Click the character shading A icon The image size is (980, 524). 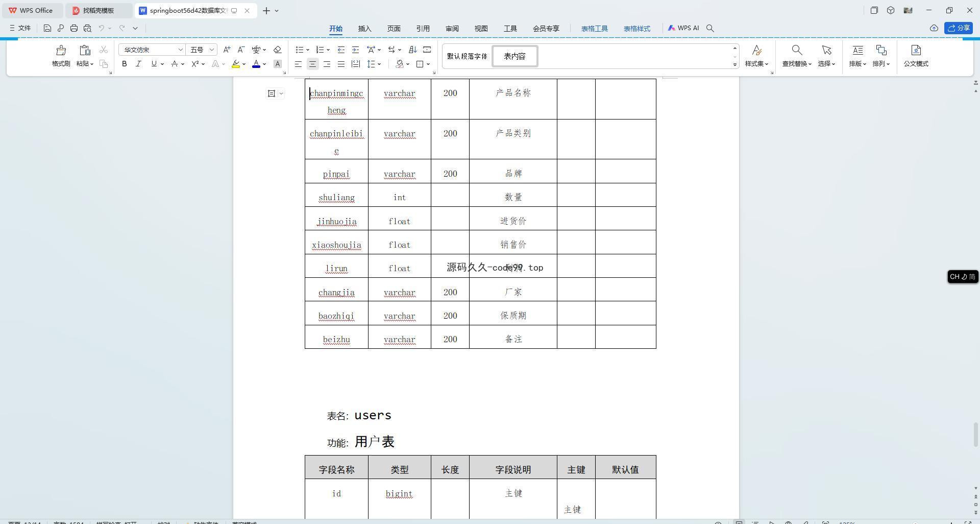click(278, 64)
